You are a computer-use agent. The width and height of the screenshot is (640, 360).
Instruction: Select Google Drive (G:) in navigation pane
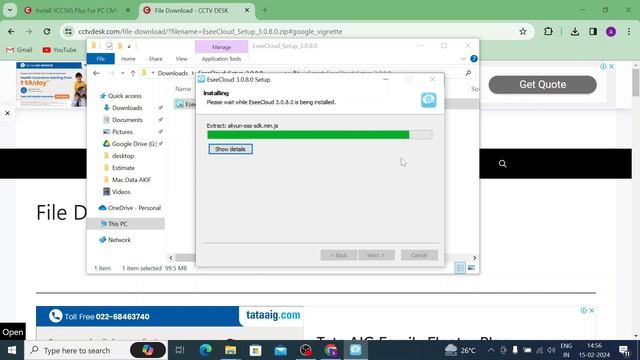pyautogui.click(x=134, y=144)
